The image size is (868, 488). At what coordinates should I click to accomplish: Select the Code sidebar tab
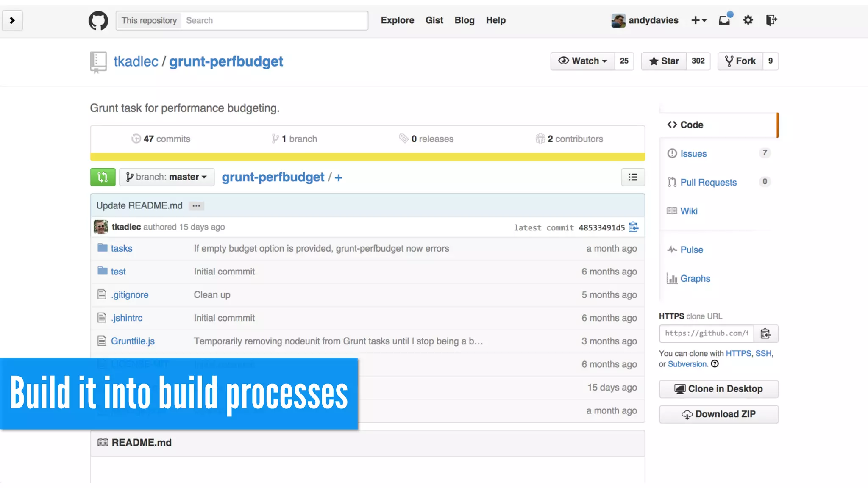point(719,125)
